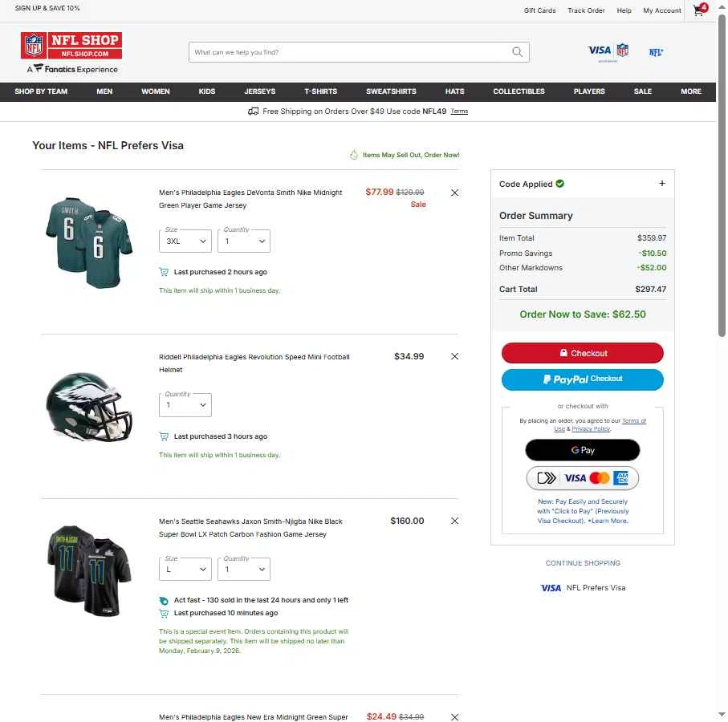The width and height of the screenshot is (728, 722).
Task: Open the Eagles mini helmet thumbnail
Action: point(89,407)
